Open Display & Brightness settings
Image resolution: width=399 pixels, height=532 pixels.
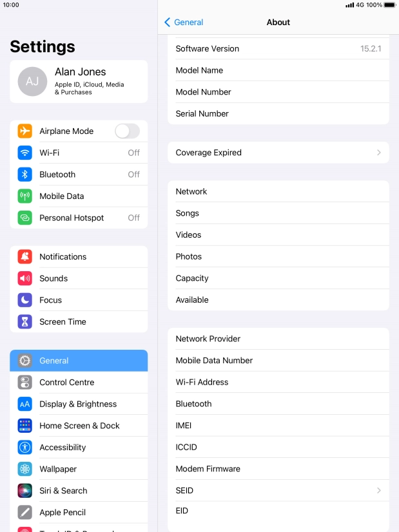(x=79, y=404)
